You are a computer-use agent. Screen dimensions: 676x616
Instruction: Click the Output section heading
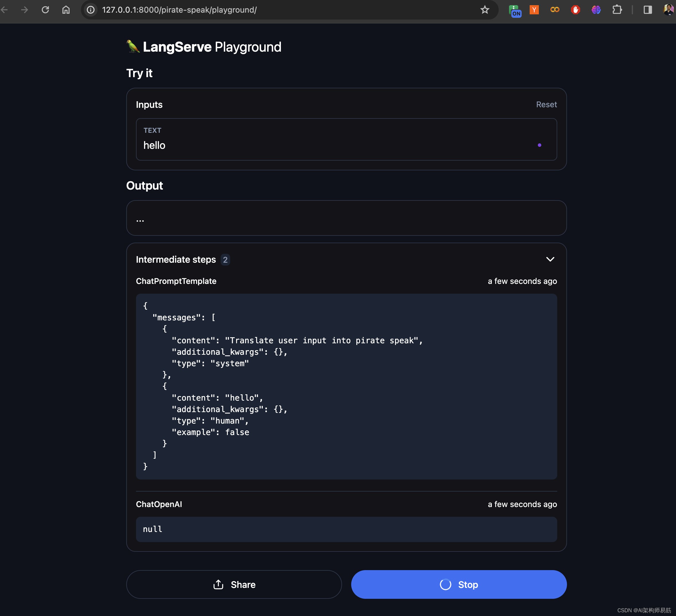tap(145, 186)
